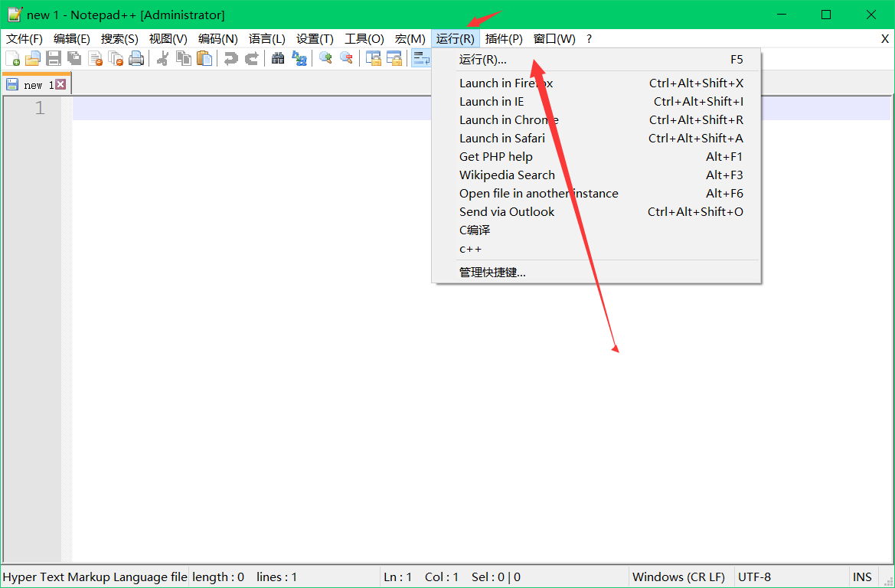
Task: Create a new file
Action: tap(13, 58)
